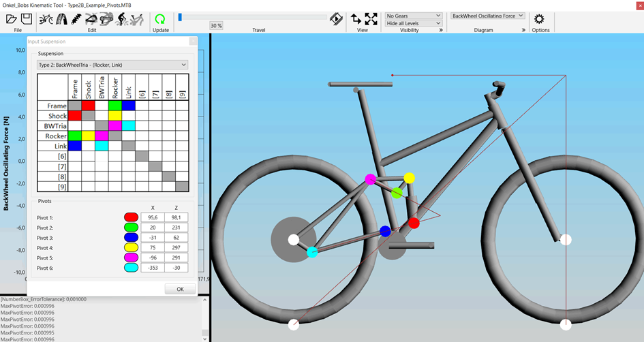Open Options with the gear icon
The height and width of the screenshot is (342, 644).
[x=539, y=19]
